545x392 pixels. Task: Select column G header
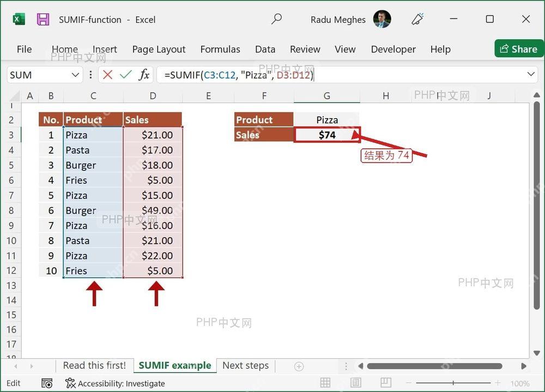[326, 96]
